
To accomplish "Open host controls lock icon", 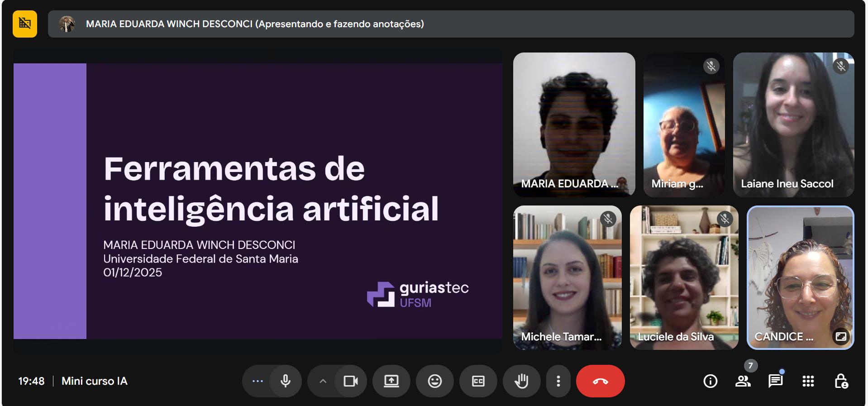I will [841, 381].
